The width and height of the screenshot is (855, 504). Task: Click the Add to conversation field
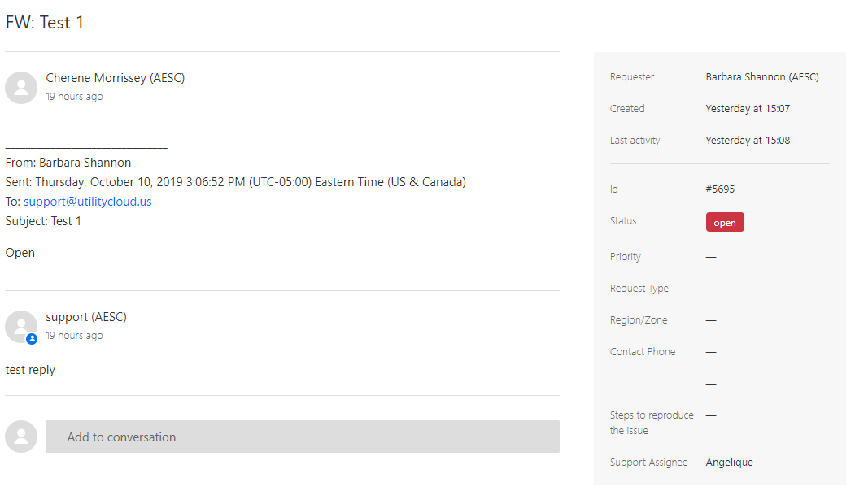point(302,437)
